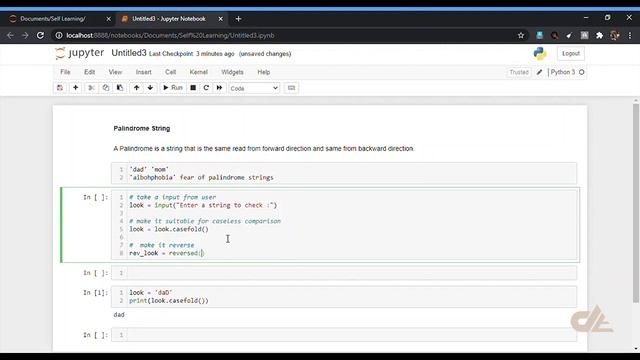Reload the page
Screen dimensions: 640x360
[40, 36]
